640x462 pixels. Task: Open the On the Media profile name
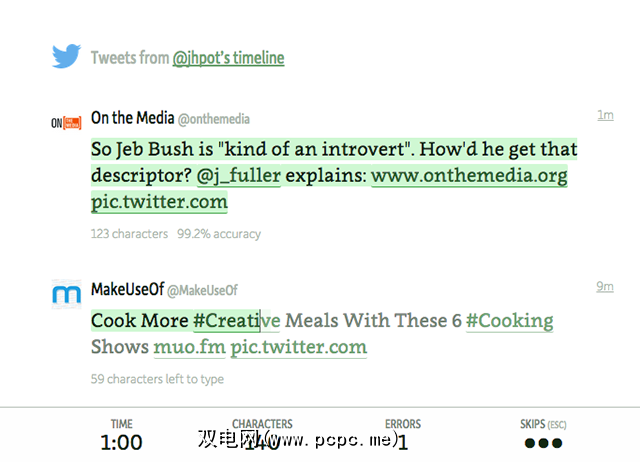pyautogui.click(x=132, y=118)
